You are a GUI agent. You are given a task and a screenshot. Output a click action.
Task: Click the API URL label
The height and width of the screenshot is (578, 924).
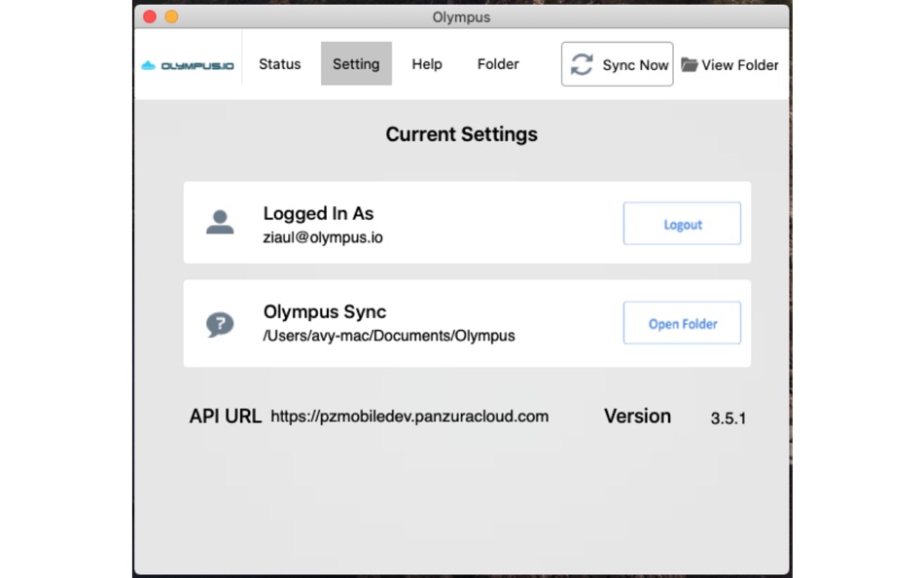click(x=225, y=416)
